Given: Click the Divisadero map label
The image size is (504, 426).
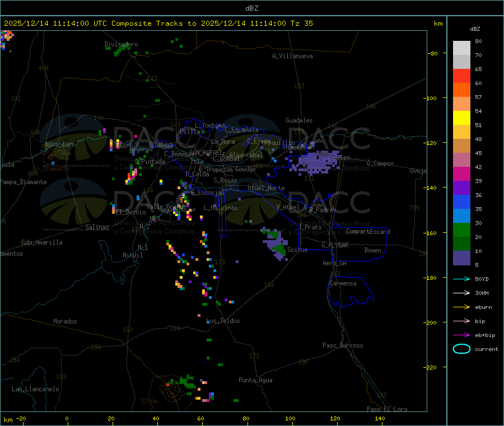Looking at the screenshot, I should [121, 44].
